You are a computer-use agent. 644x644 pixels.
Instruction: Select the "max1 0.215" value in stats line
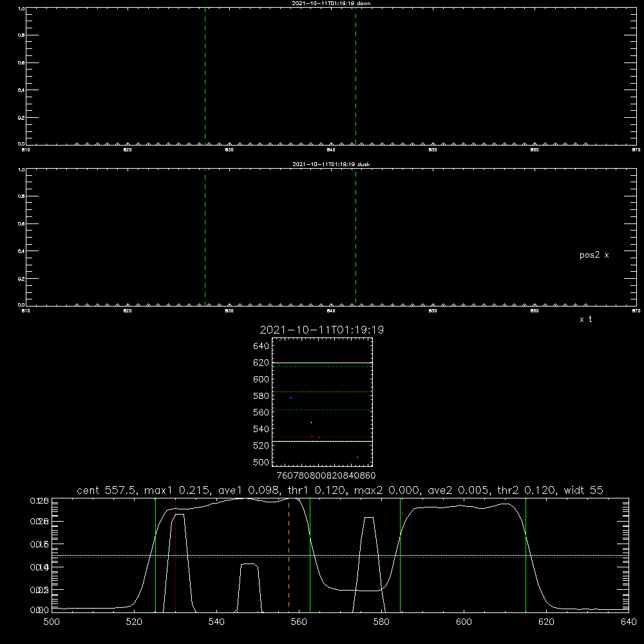click(x=178, y=490)
